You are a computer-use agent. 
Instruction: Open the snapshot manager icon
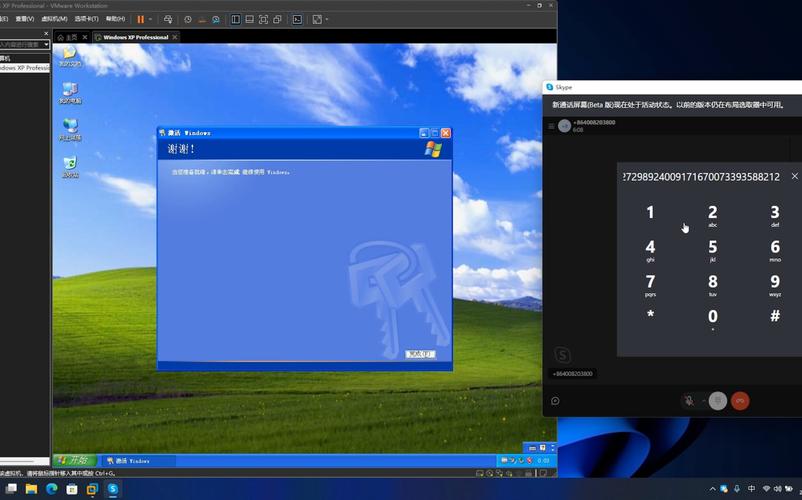216,19
